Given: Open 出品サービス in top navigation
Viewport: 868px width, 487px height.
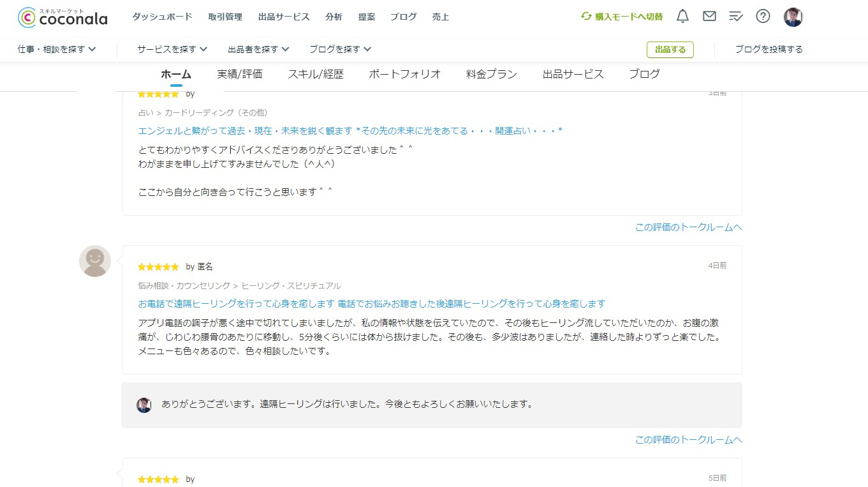Looking at the screenshot, I should tap(284, 17).
